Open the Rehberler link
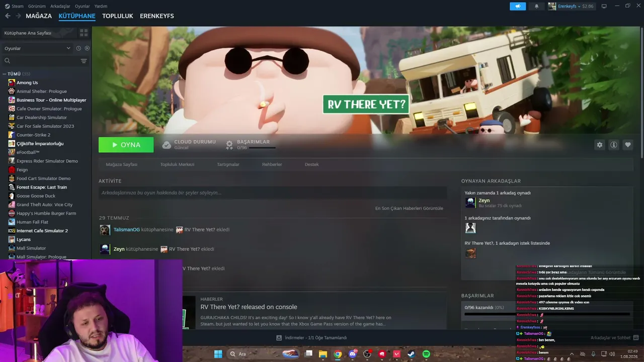The height and width of the screenshot is (362, 644). coord(272,164)
